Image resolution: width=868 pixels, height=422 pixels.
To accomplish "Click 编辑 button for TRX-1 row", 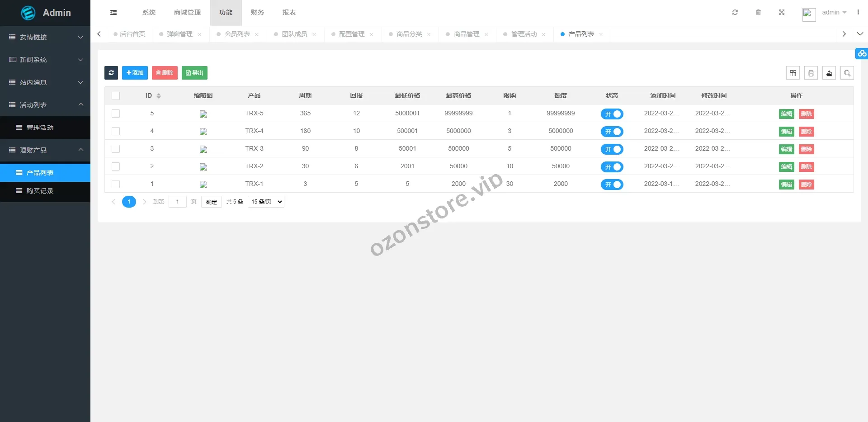I will (x=786, y=185).
